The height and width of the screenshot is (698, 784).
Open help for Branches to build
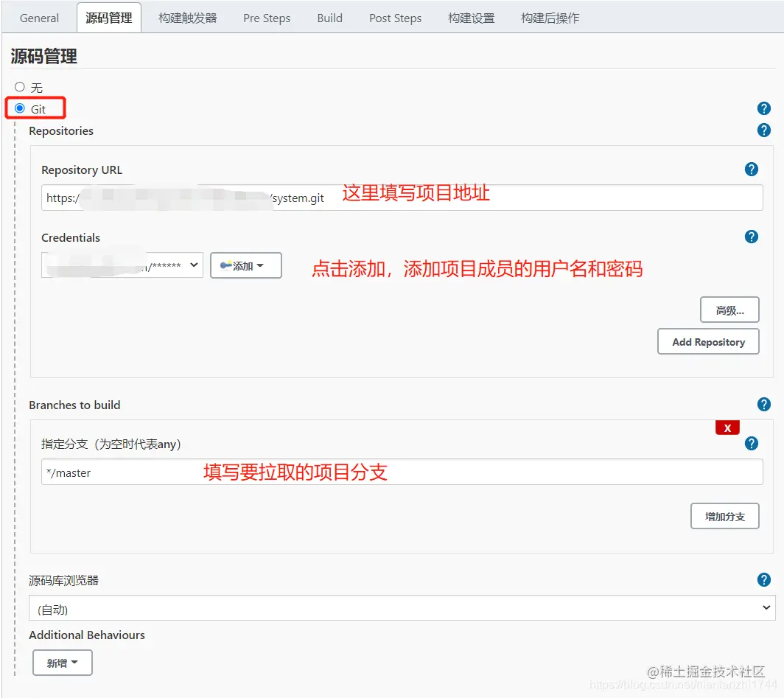click(x=764, y=404)
